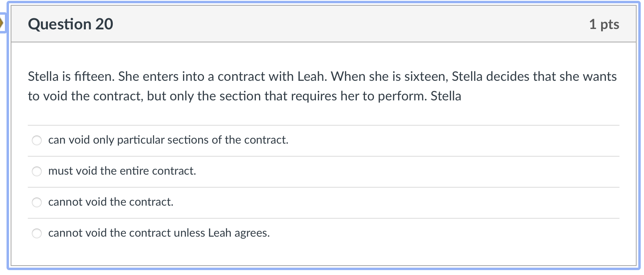Viewport: 644px width, 275px height.
Task: Click the divider under the question text
Action: (x=323, y=121)
